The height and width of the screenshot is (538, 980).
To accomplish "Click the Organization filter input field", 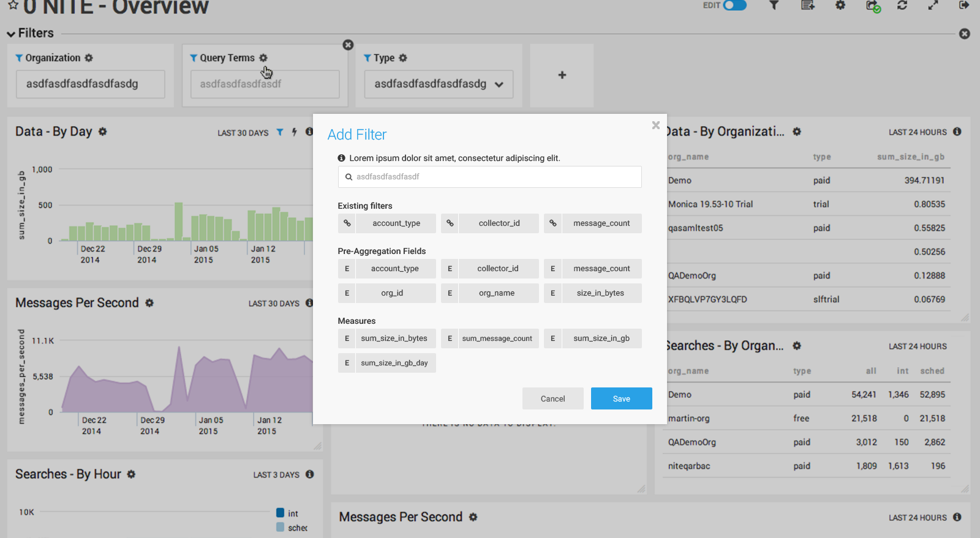I will point(91,84).
